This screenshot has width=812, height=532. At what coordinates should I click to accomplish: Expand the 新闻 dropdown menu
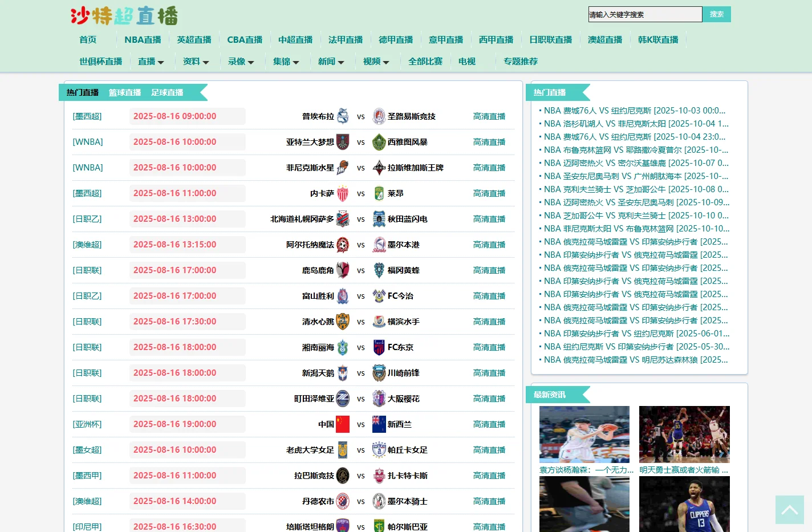point(331,62)
